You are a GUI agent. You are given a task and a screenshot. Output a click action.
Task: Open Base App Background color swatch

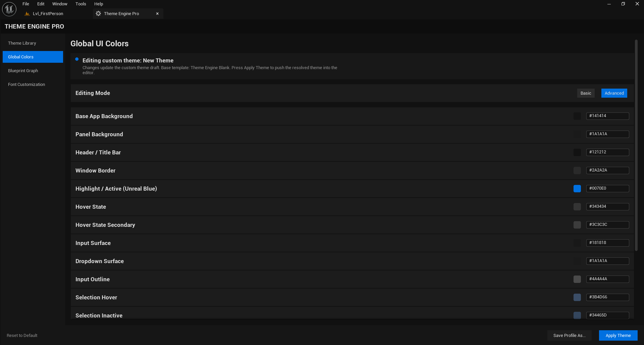(577, 116)
